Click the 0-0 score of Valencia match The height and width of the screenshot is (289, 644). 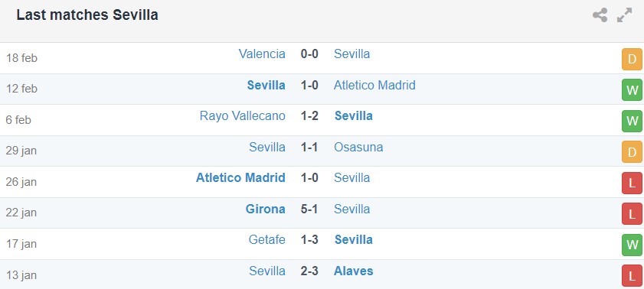tap(309, 54)
